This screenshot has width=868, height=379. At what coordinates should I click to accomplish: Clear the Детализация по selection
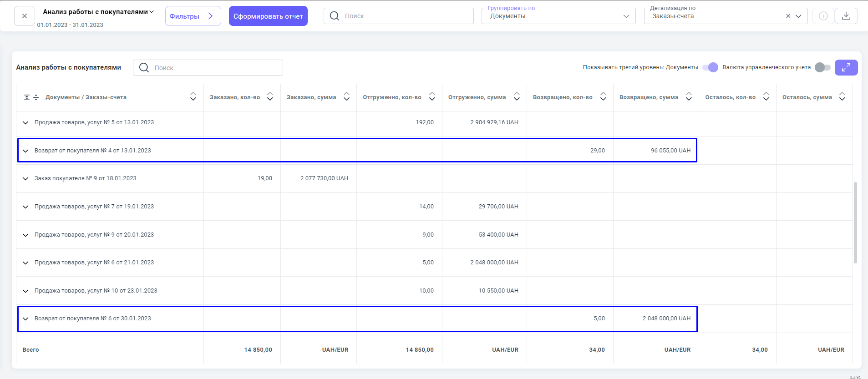788,16
